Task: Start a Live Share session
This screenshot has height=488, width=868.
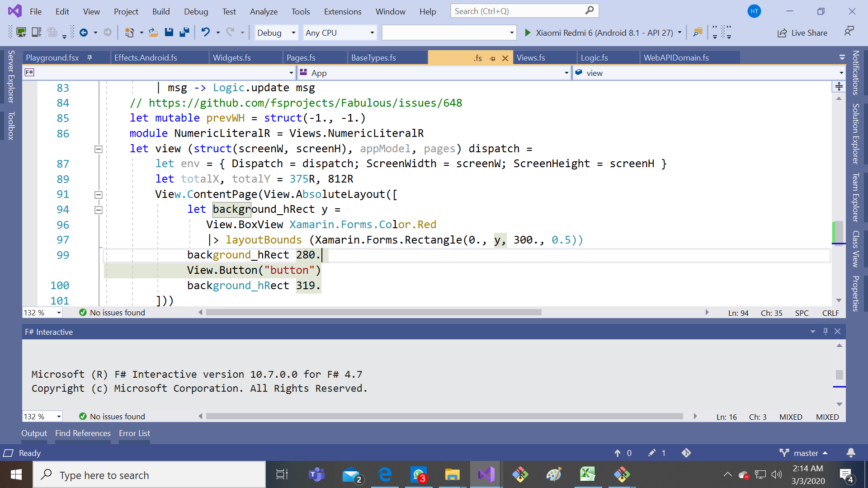Action: pos(802,33)
